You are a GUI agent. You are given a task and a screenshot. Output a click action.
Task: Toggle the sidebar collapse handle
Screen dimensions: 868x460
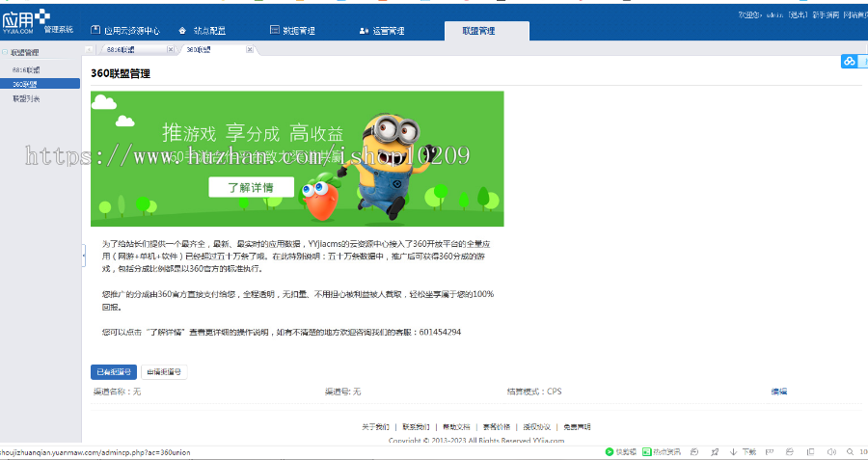[x=84, y=256]
